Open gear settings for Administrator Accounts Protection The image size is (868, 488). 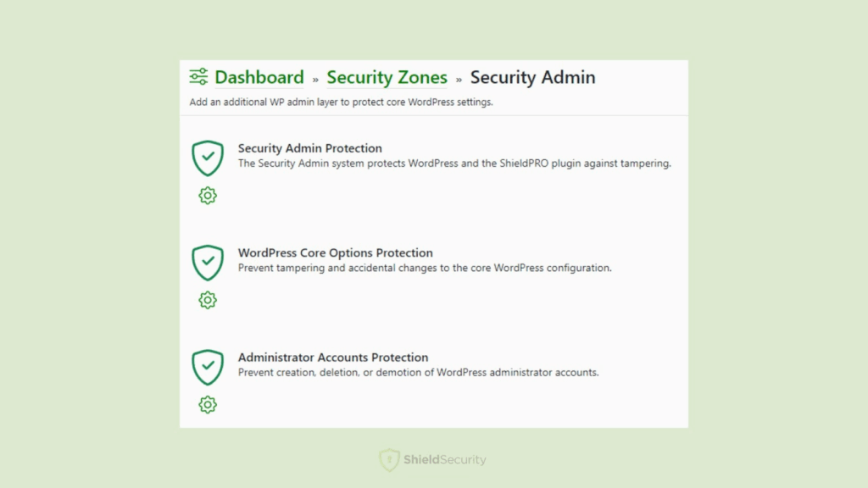coord(208,405)
